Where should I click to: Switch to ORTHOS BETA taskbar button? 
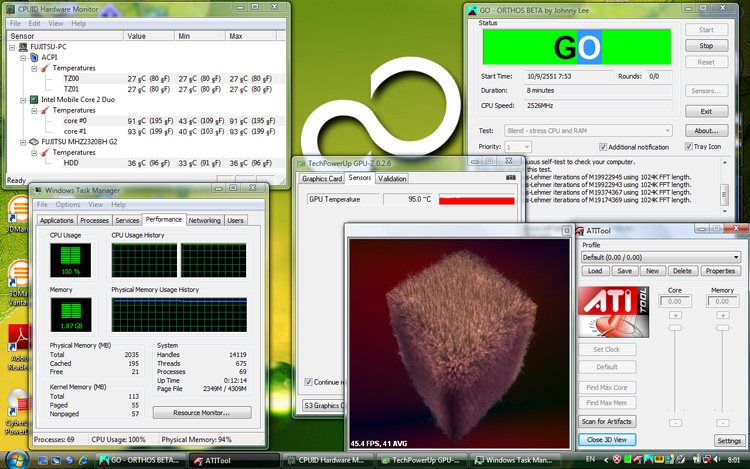pos(140,460)
